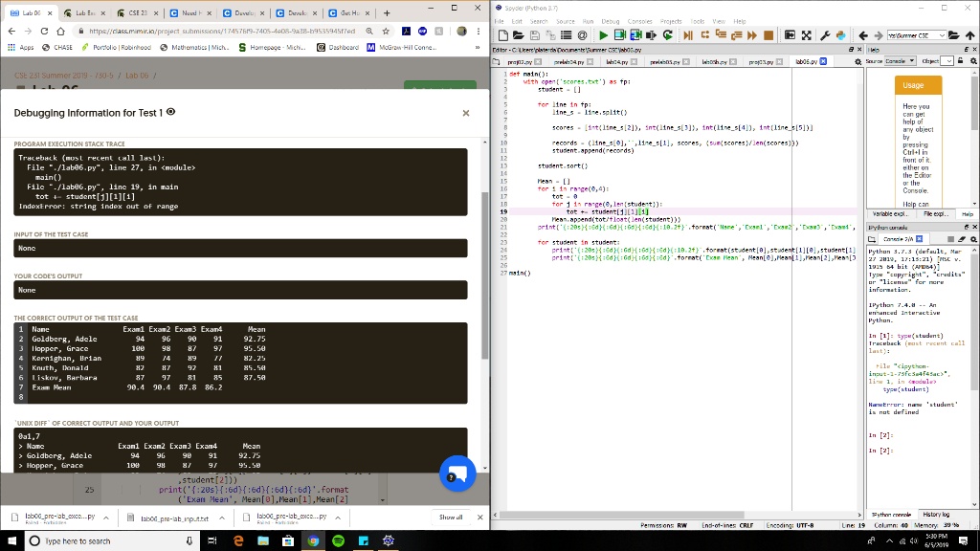This screenshot has width=980, height=551.
Task: Open Spyder Run menu
Action: click(589, 21)
